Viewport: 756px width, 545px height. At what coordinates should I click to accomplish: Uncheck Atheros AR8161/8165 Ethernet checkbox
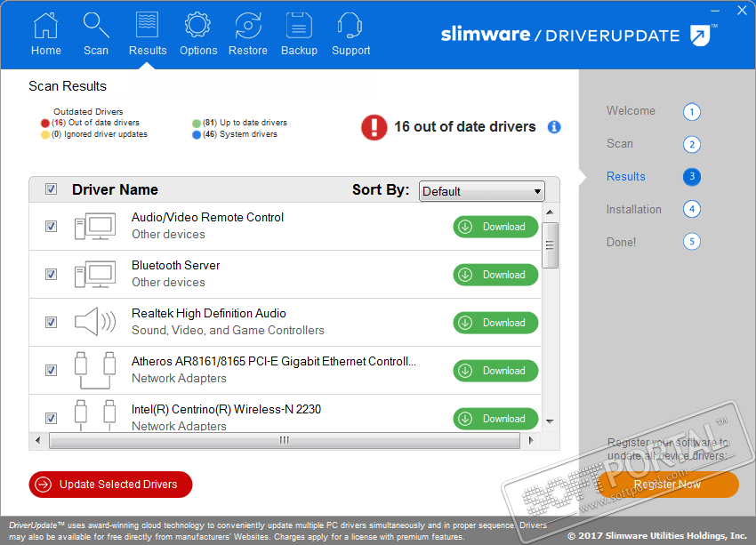coord(51,370)
